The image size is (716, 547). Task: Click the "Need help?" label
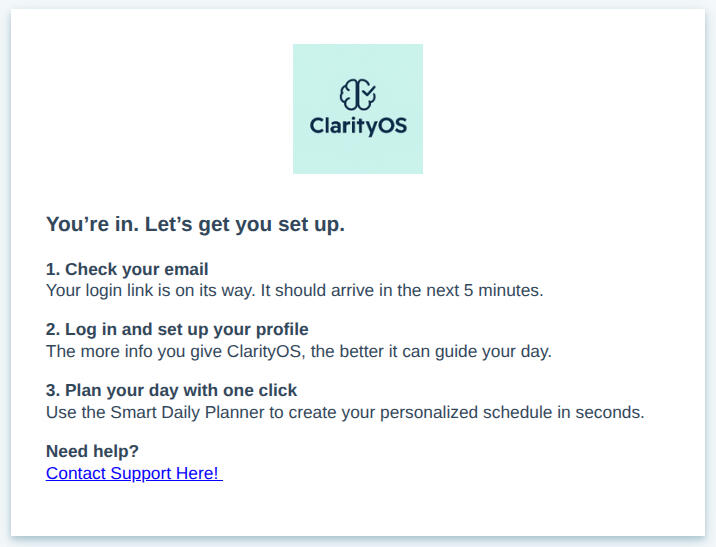point(92,451)
